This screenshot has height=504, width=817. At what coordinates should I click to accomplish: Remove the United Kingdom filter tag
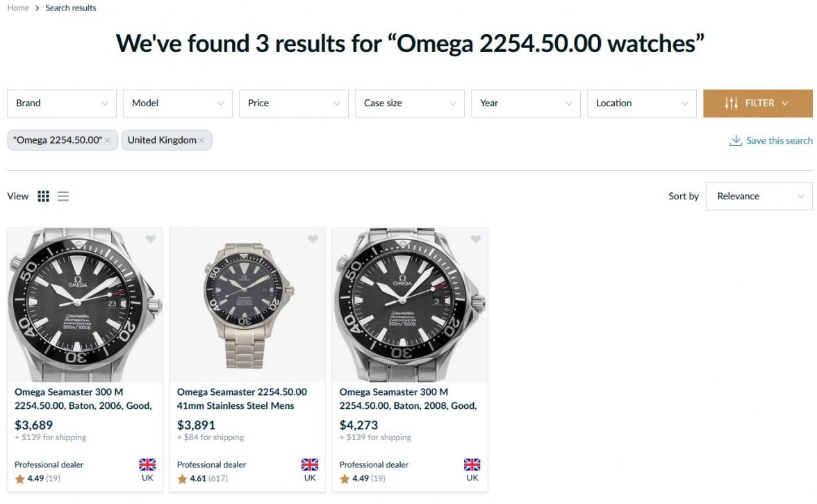(201, 140)
